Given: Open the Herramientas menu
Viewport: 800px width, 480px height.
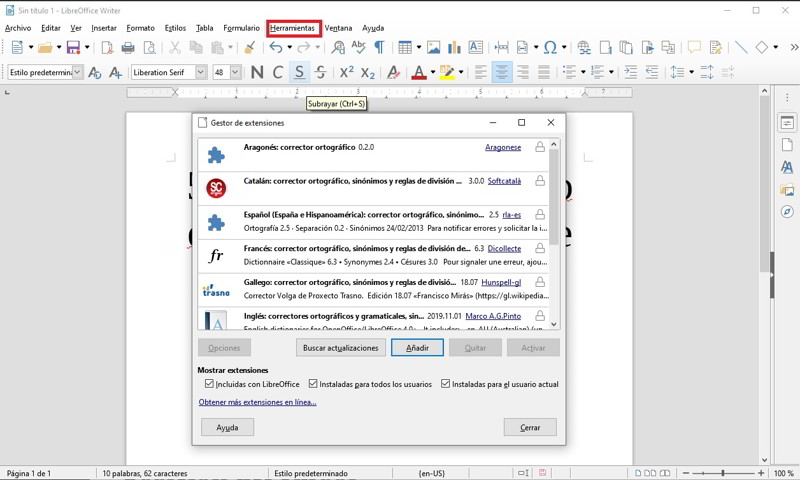Looking at the screenshot, I should [293, 28].
